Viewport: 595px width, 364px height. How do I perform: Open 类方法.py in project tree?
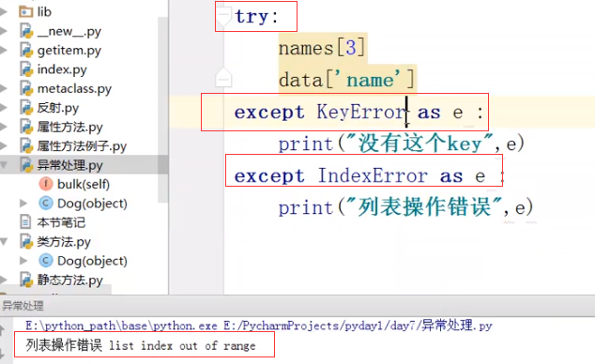click(64, 242)
